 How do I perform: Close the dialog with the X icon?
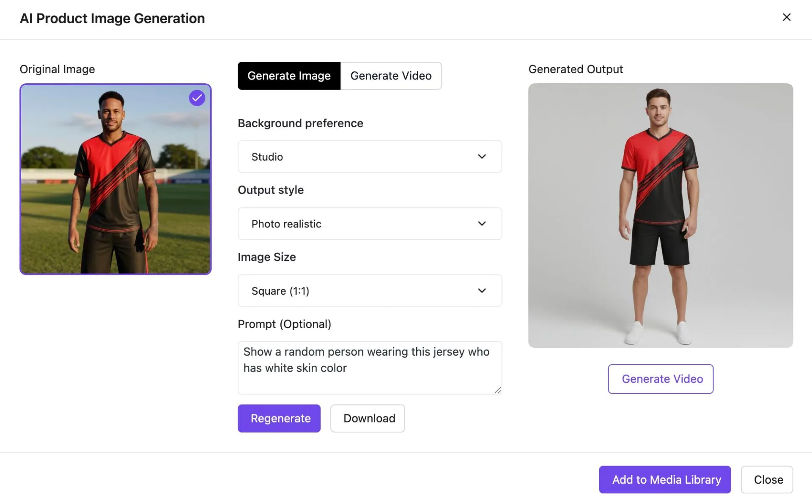point(786,17)
